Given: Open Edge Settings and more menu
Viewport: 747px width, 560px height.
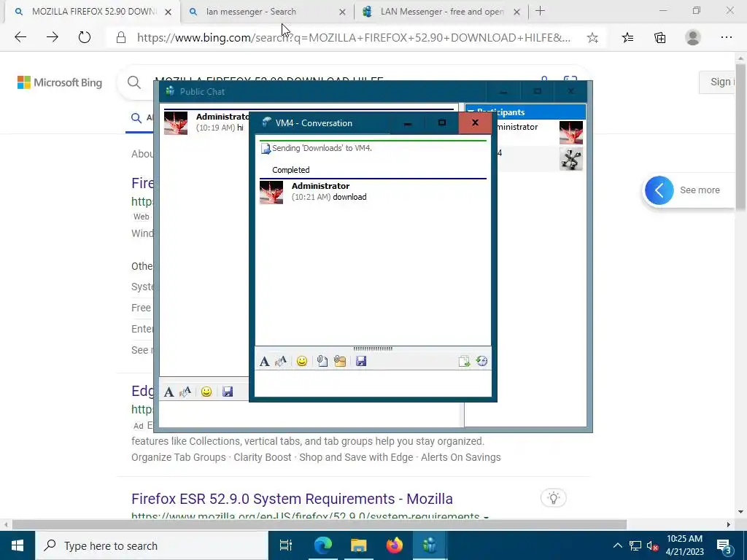Looking at the screenshot, I should coord(727,38).
